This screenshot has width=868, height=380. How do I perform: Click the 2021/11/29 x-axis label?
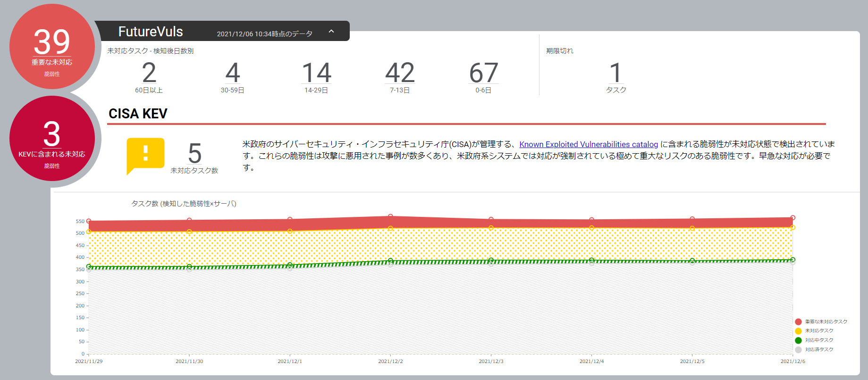click(x=89, y=361)
